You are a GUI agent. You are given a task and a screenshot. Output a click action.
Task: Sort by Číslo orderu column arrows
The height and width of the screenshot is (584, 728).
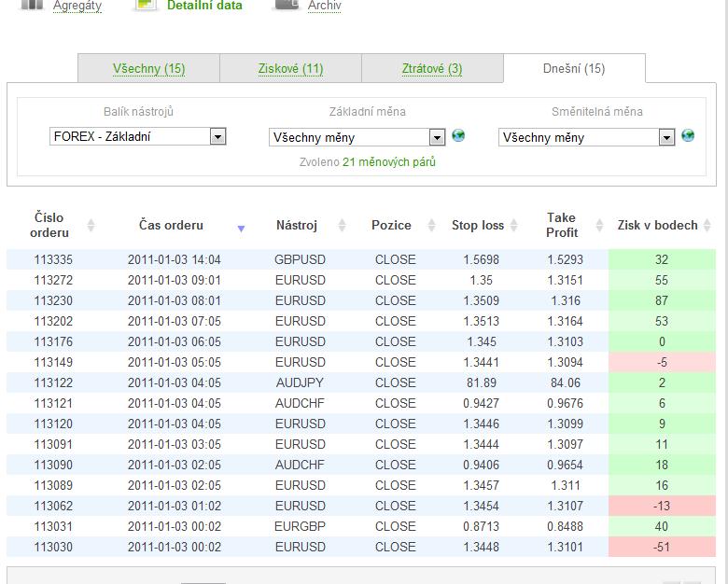coord(91,225)
